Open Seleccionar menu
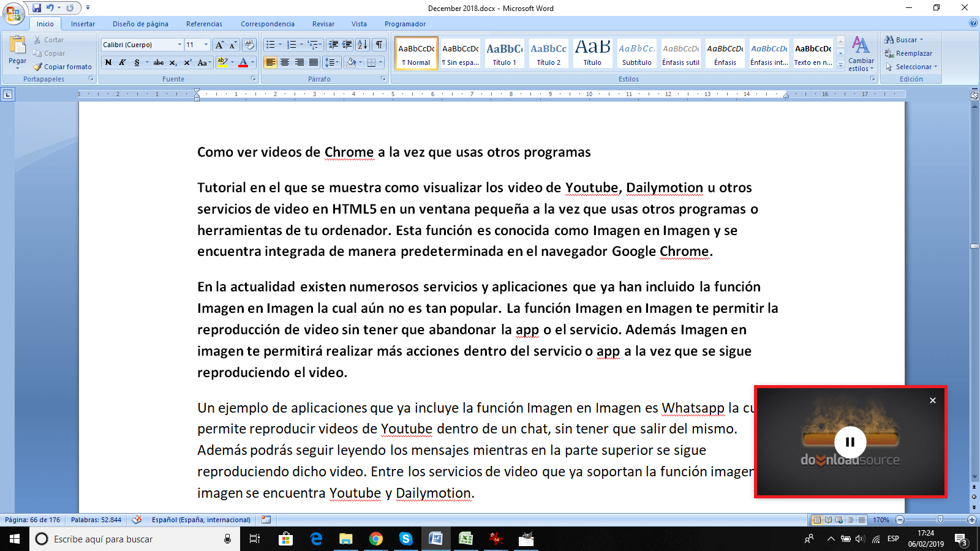This screenshot has height=551, width=980. tap(911, 67)
